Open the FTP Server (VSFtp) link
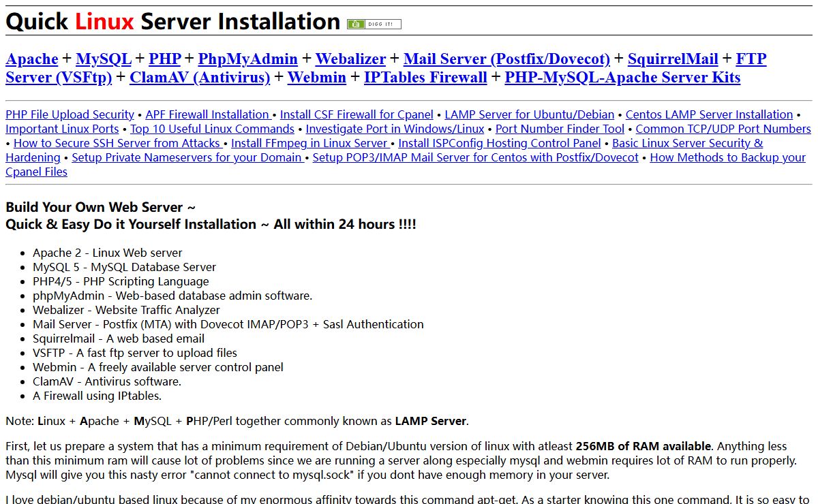The image size is (818, 504). click(59, 78)
